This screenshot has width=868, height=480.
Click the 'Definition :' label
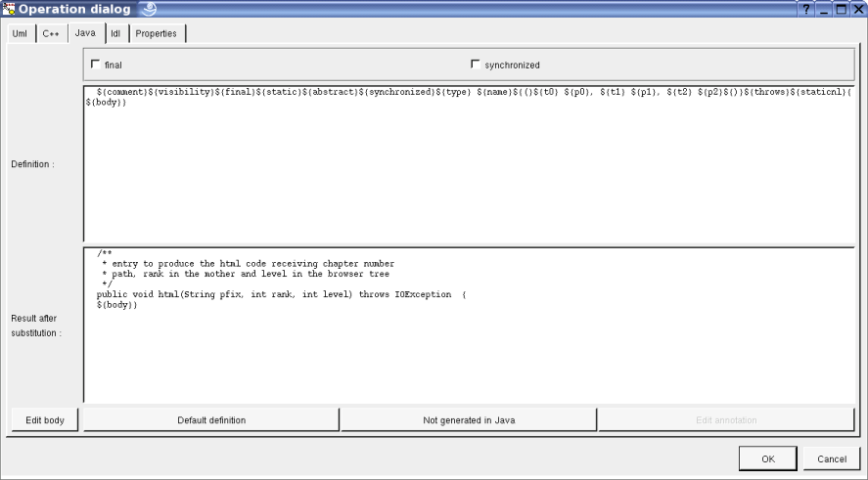point(32,164)
